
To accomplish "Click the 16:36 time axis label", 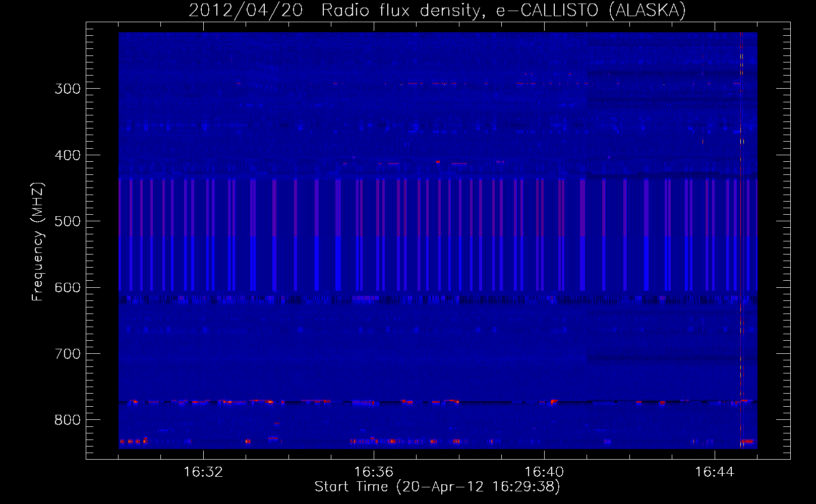I will [374, 472].
